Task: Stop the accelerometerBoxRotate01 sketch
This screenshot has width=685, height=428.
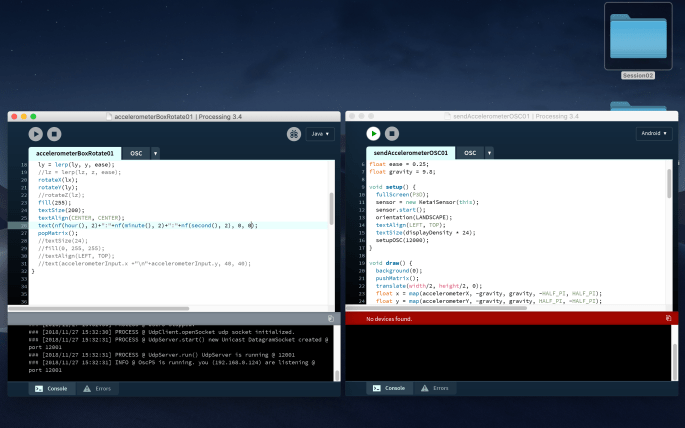Action: (x=54, y=134)
